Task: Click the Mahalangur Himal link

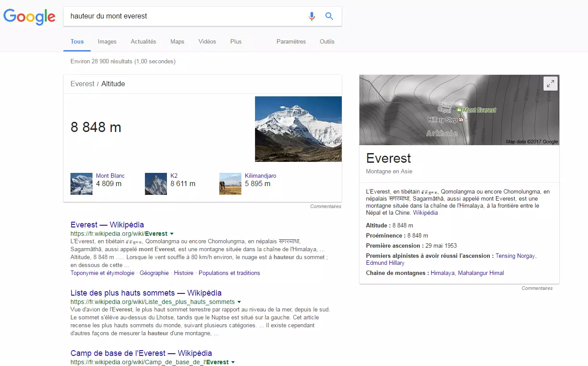Action: pyautogui.click(x=481, y=273)
